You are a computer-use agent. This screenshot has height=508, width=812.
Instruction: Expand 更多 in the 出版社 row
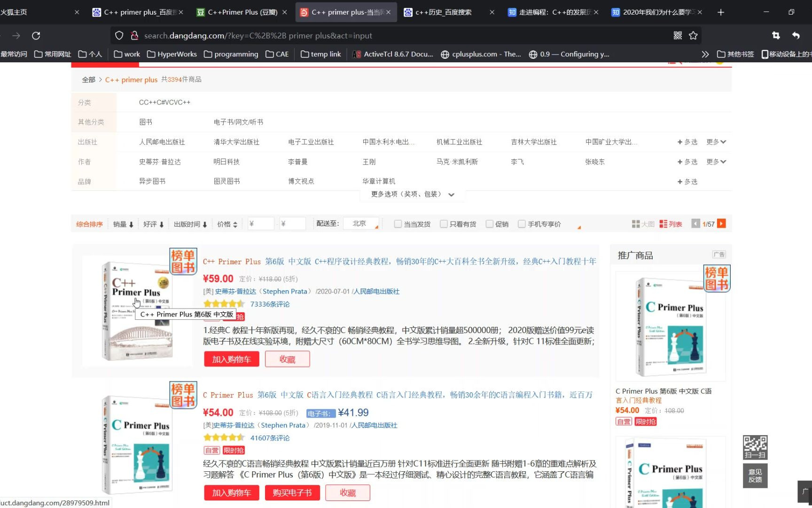(716, 142)
